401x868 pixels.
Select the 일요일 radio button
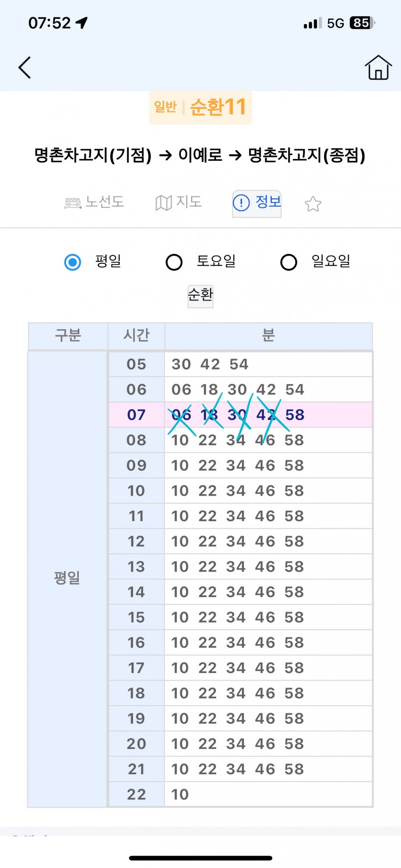coord(289,262)
